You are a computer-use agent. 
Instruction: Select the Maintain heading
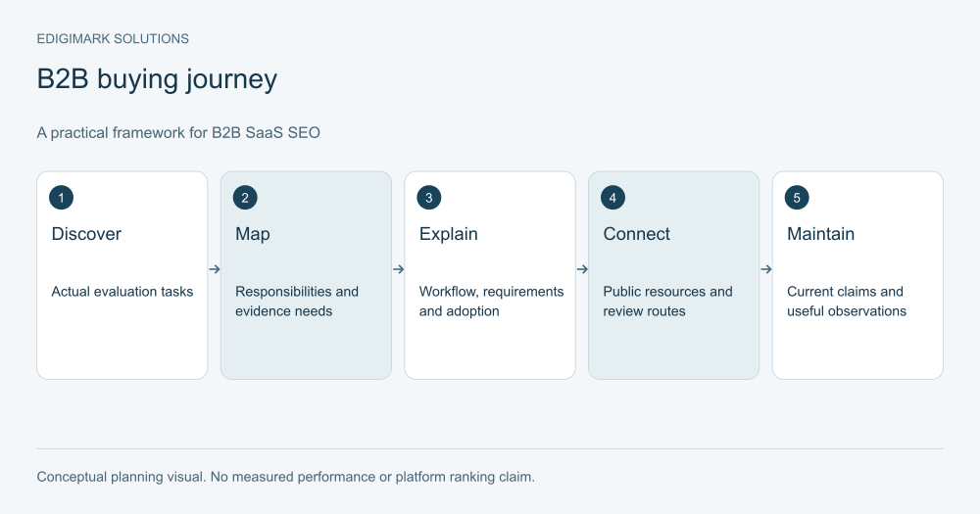tap(820, 234)
